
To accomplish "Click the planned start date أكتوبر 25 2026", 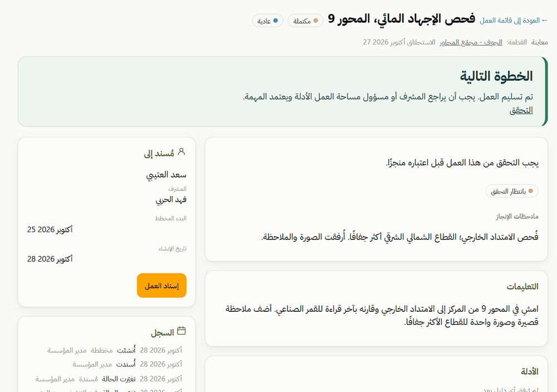I will [50, 230].
